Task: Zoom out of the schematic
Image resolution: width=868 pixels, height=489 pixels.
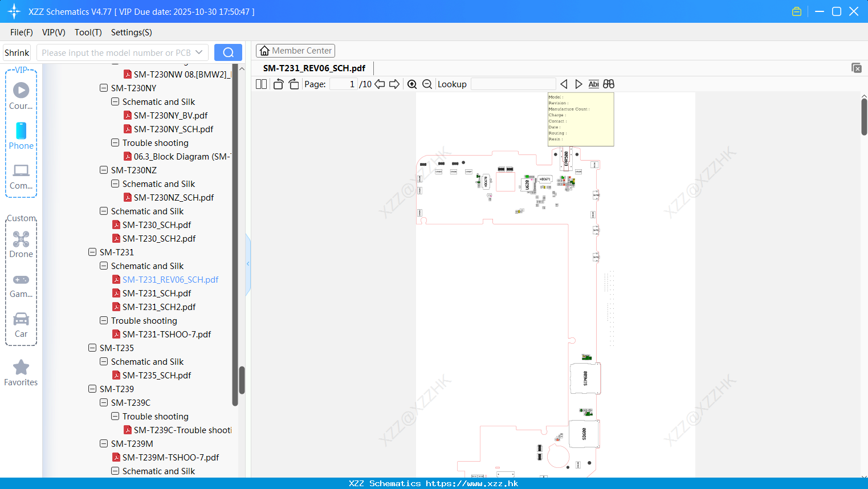Action: click(x=427, y=84)
